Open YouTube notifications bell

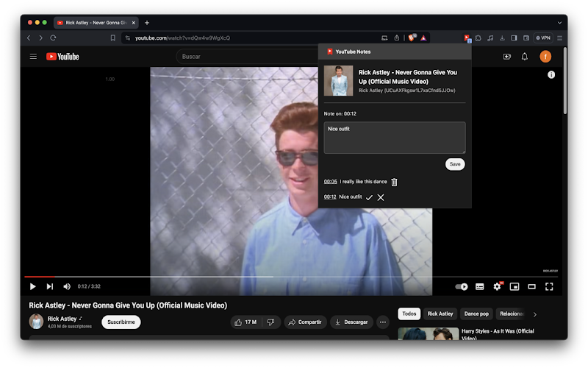pyautogui.click(x=525, y=57)
